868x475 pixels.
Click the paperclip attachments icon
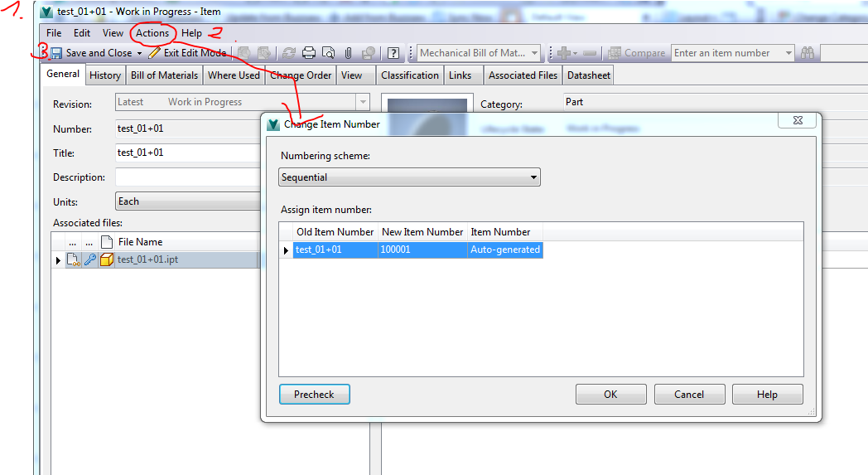348,53
